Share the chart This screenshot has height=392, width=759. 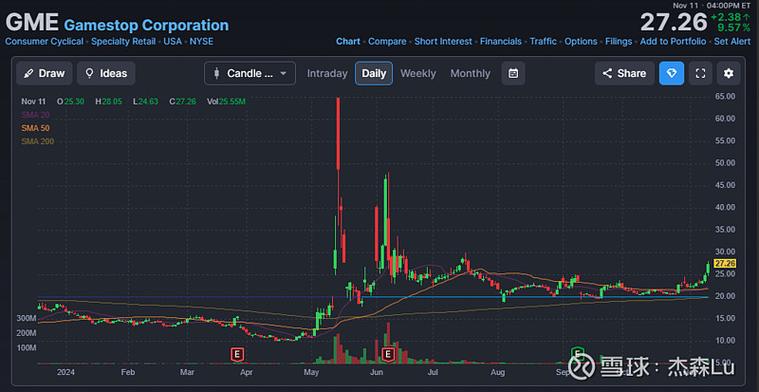[x=624, y=74]
